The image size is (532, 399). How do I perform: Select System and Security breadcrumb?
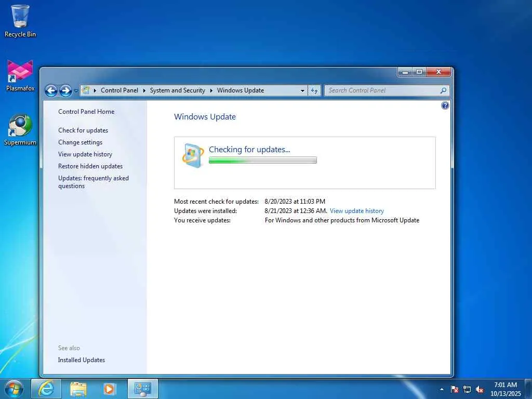click(x=178, y=90)
